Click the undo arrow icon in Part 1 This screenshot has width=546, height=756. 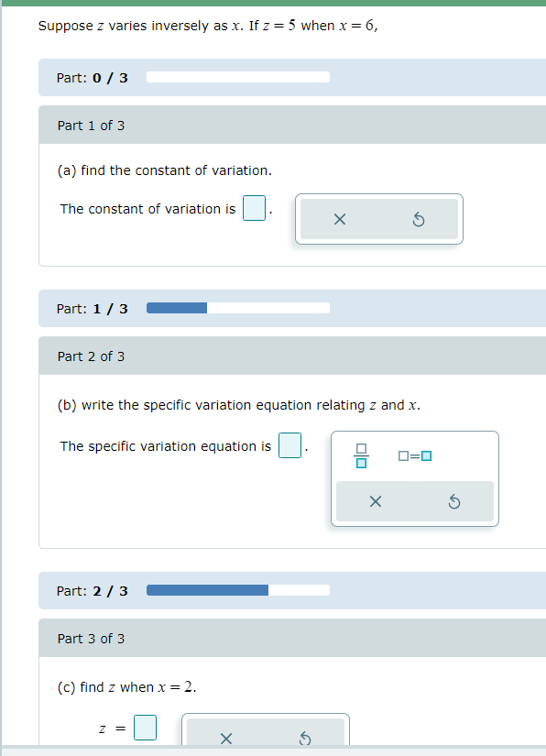coord(419,219)
